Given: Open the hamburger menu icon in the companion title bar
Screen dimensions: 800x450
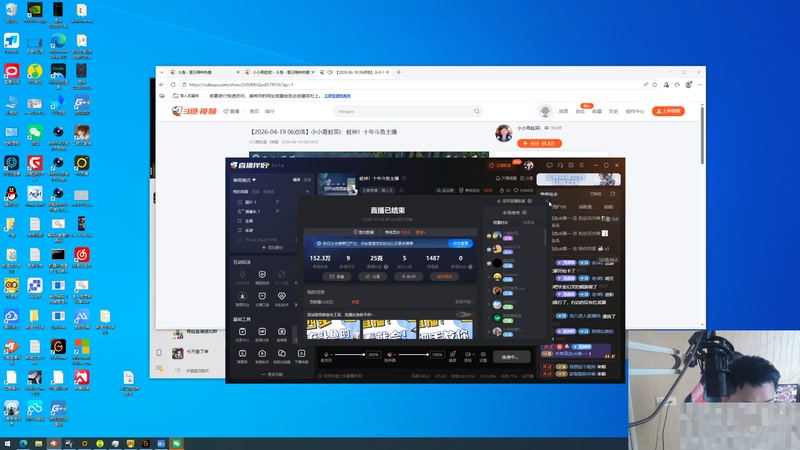Looking at the screenshot, I should [582, 165].
